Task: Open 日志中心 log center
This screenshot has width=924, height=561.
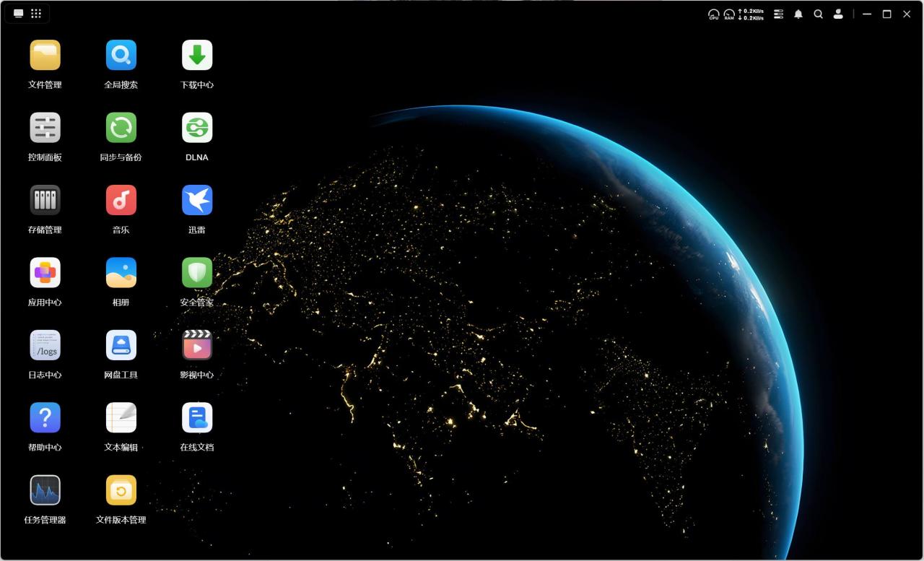Action: pos(45,345)
